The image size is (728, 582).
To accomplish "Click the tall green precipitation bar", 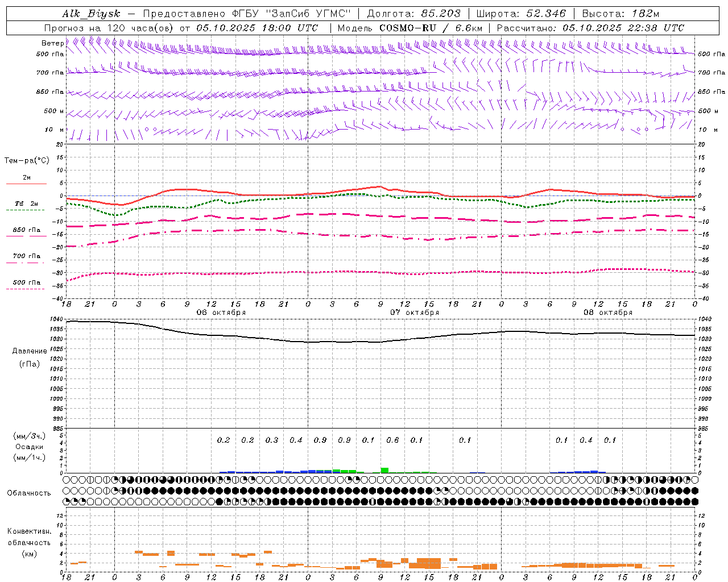I will click(x=384, y=470).
